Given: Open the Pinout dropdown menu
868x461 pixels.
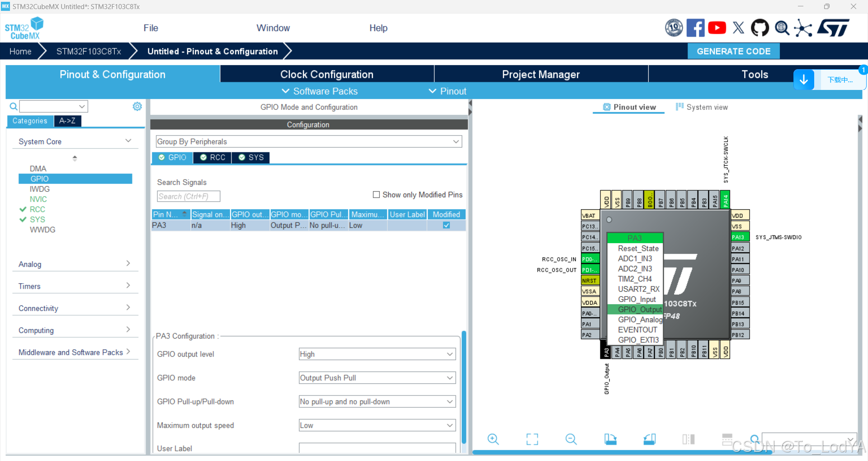Looking at the screenshot, I should click(448, 91).
